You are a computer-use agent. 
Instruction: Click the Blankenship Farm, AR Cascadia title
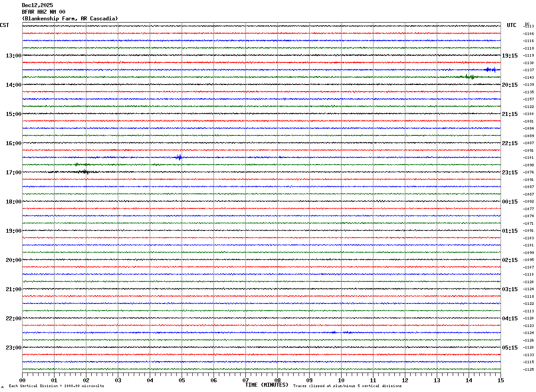click(x=70, y=19)
